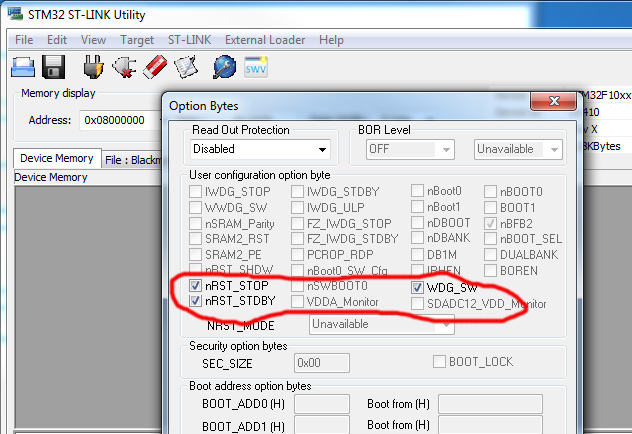Open the External Loader menu
This screenshot has height=434, width=632.
[265, 40]
